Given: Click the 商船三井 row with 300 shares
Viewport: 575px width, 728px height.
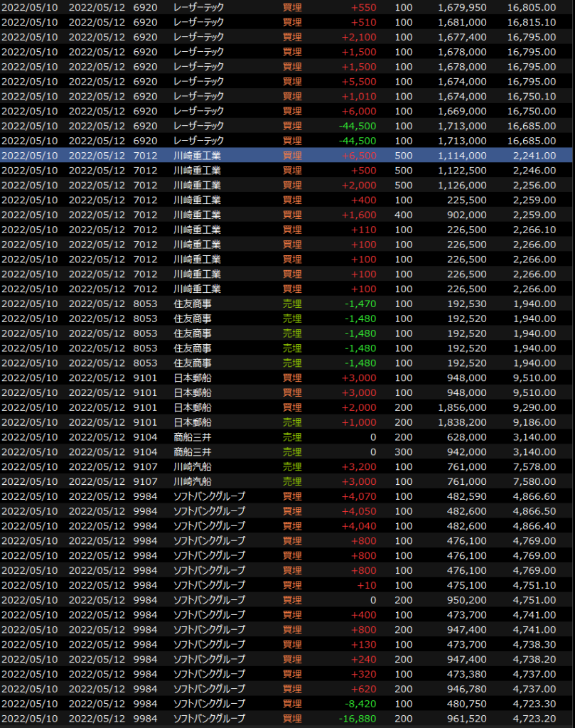Looking at the screenshot, I should (284, 452).
